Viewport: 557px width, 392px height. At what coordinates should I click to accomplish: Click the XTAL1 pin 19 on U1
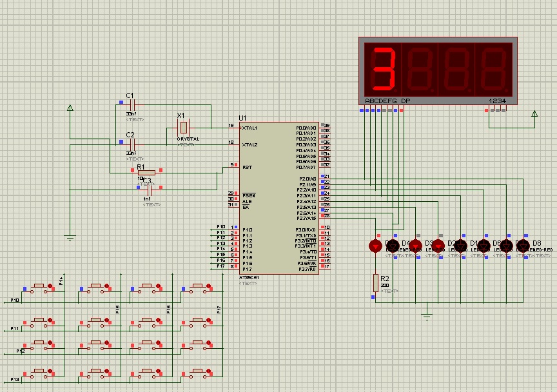[x=233, y=126]
